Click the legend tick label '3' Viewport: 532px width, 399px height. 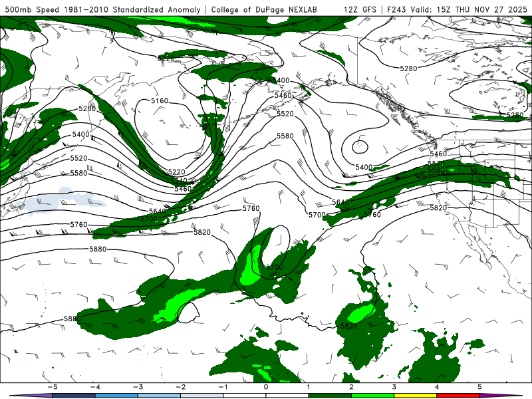point(394,387)
